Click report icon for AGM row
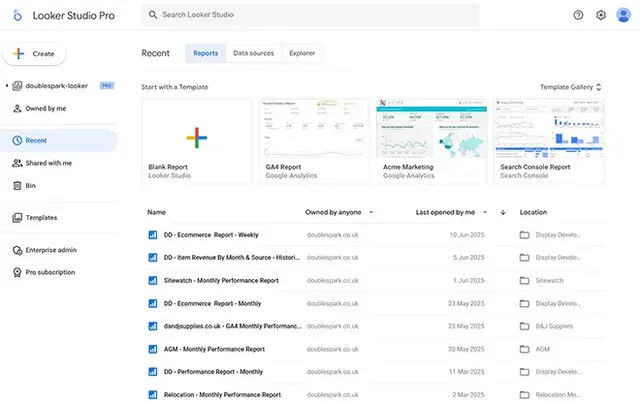Viewport: 640px width, 404px height. pyautogui.click(x=153, y=349)
